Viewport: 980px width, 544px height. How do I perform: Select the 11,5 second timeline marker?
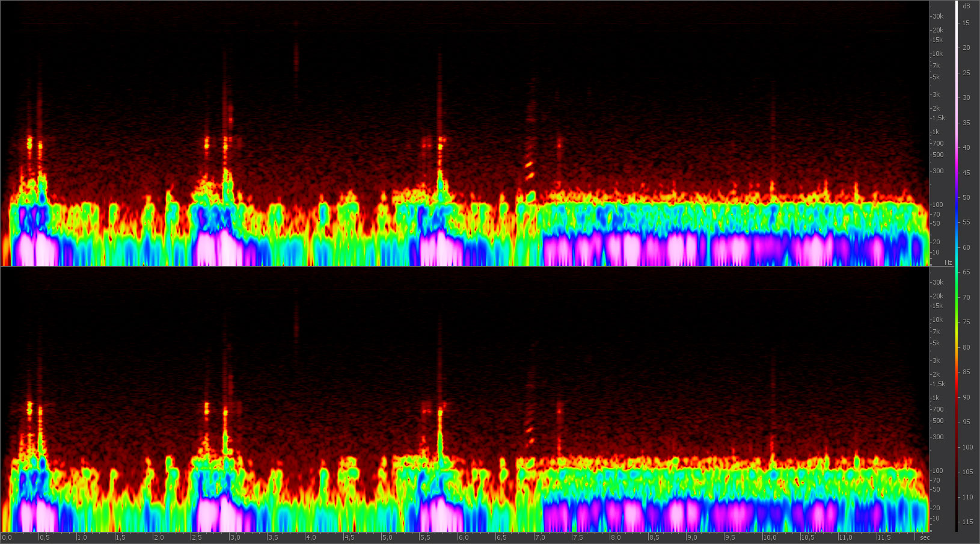(884, 537)
